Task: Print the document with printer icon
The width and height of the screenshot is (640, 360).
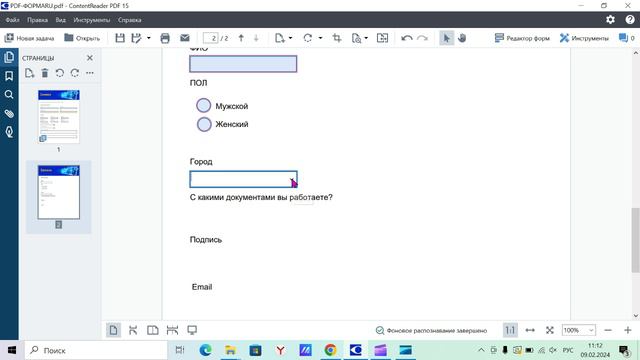Action: click(165, 38)
